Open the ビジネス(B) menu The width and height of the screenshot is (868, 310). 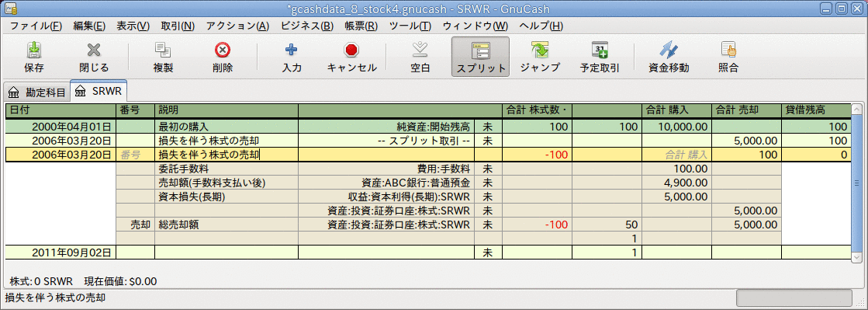click(307, 26)
